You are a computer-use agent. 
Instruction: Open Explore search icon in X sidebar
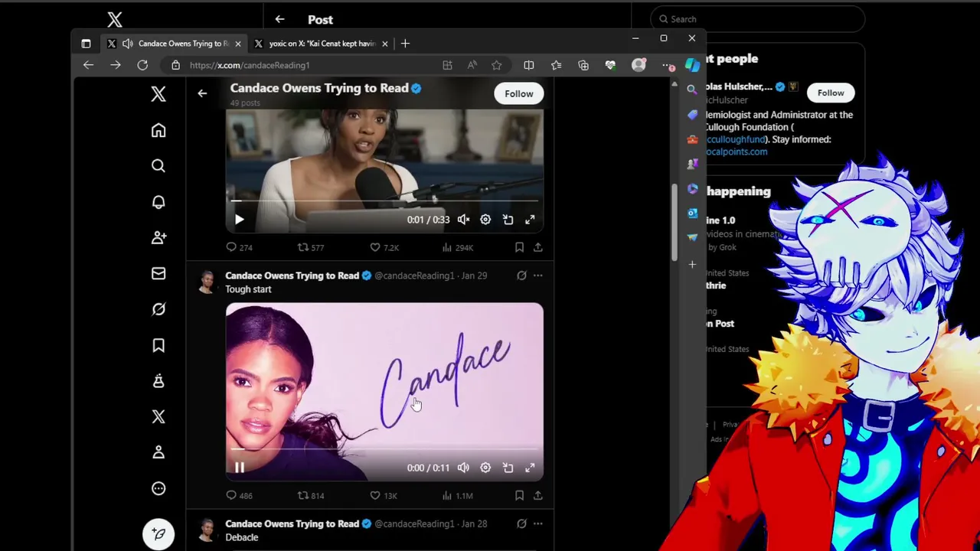[x=158, y=166]
